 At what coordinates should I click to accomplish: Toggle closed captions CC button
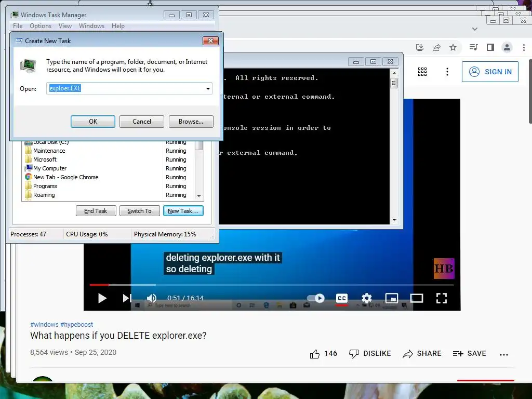pyautogui.click(x=342, y=298)
